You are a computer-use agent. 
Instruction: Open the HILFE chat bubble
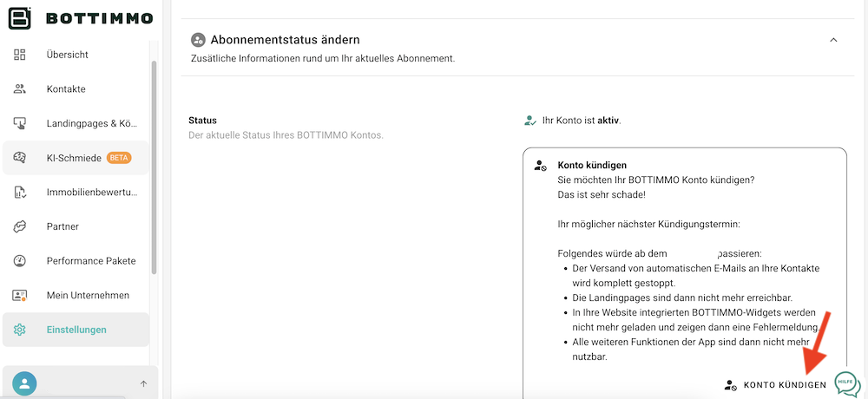[x=847, y=383]
